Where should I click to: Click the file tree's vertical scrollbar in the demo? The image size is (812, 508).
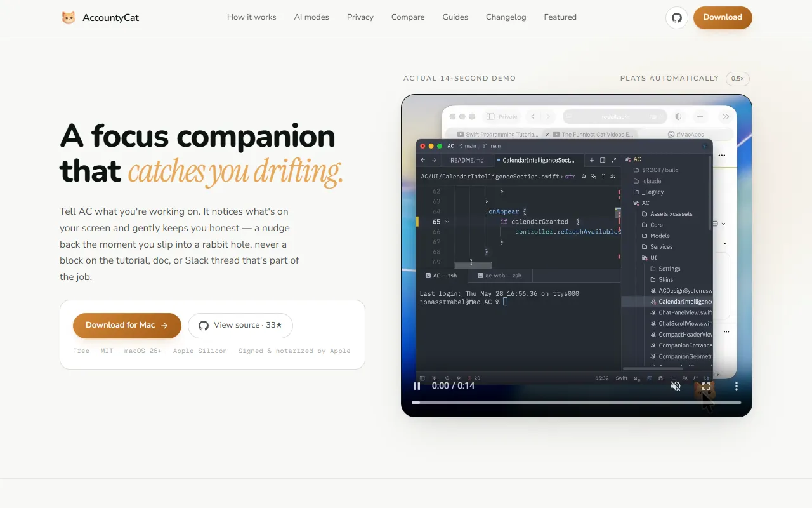pyautogui.click(x=710, y=193)
